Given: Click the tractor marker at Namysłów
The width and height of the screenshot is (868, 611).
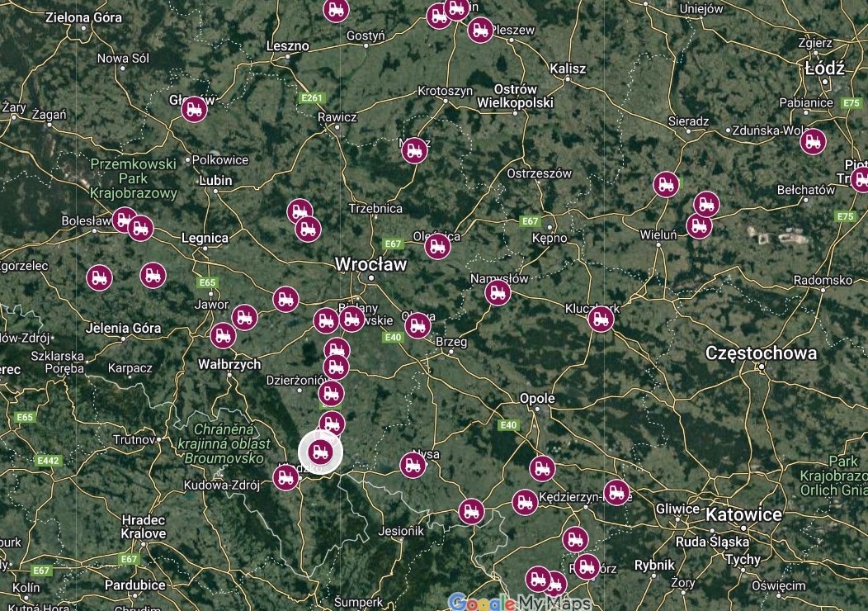Looking at the screenshot, I should [x=498, y=292].
